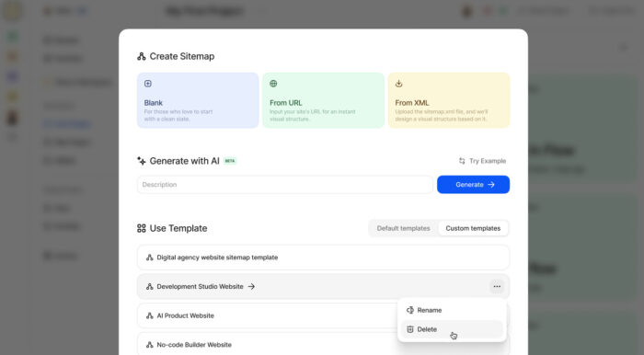644x355 pixels.
Task: Focus the Description input field
Action: click(284, 185)
